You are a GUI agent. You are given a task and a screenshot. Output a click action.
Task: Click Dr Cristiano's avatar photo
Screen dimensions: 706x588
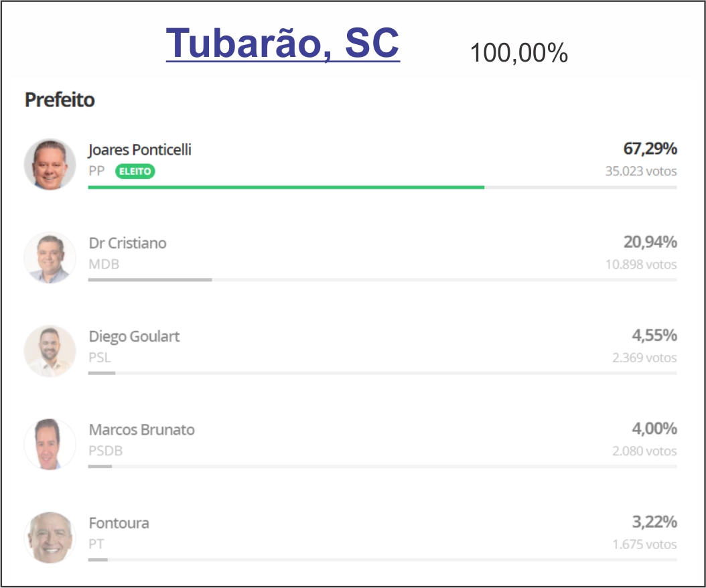point(50,258)
